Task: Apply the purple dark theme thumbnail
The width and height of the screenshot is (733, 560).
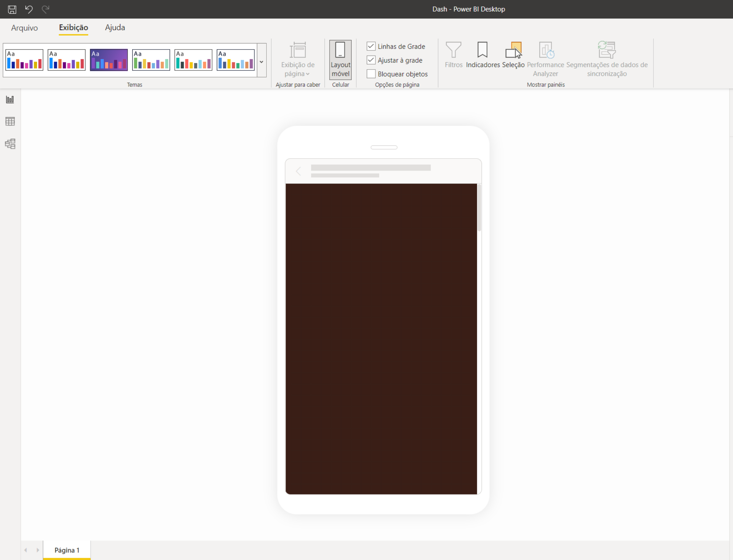Action: (x=109, y=60)
